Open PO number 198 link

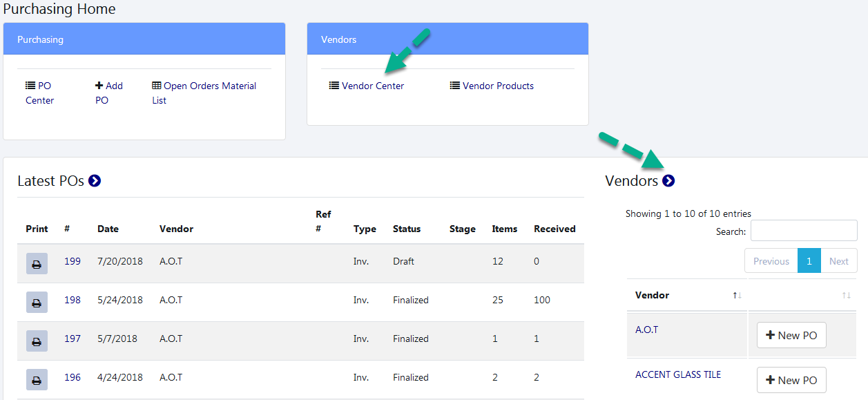coord(73,301)
